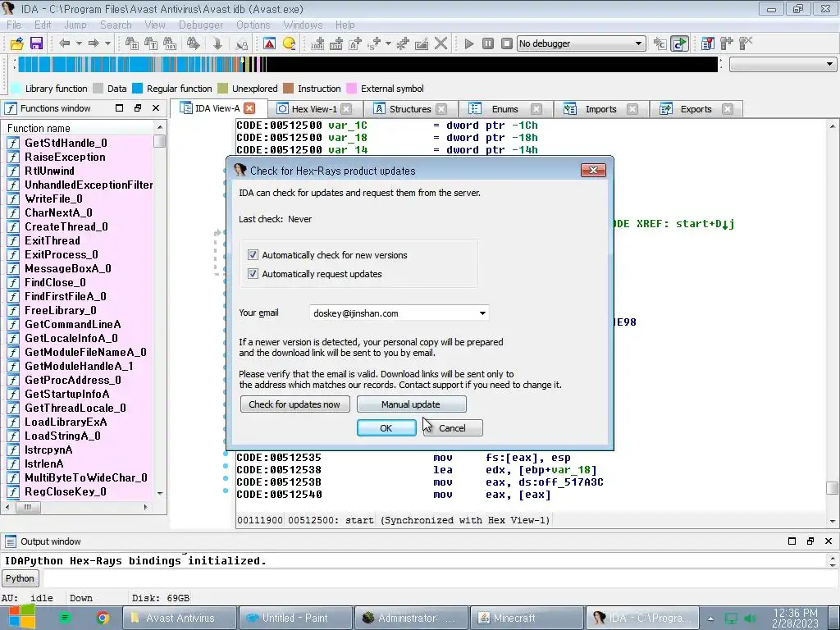
Task: Click the gray X Undefine icon
Action: (441, 43)
